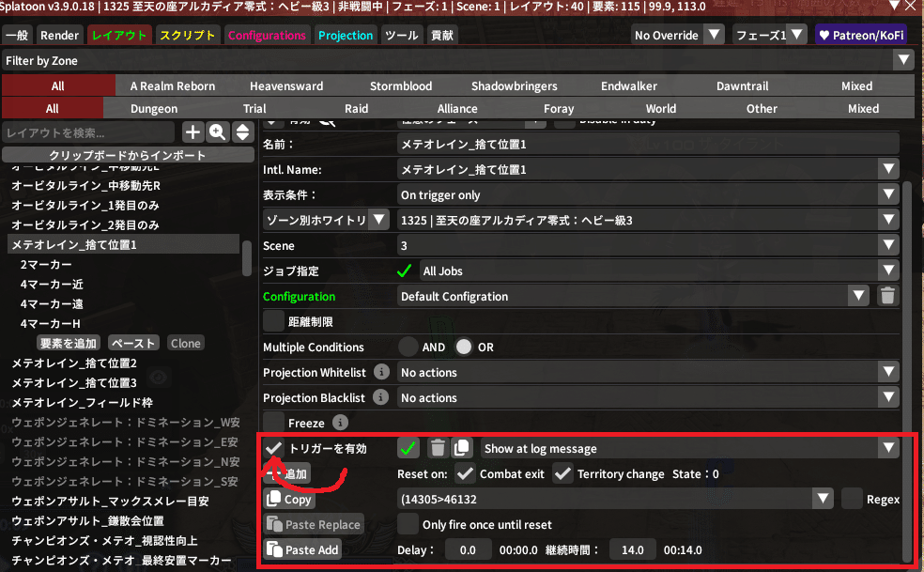The image size is (924, 572).
Task: Open the 表示条件 On trigger only dropdown
Action: click(x=648, y=194)
